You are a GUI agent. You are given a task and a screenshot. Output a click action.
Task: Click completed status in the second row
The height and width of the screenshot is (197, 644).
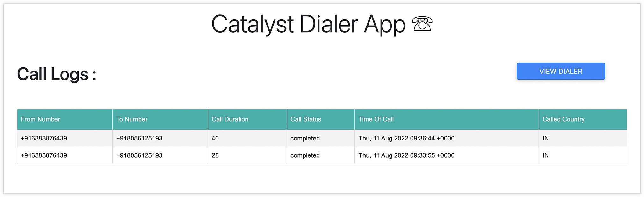pos(305,156)
